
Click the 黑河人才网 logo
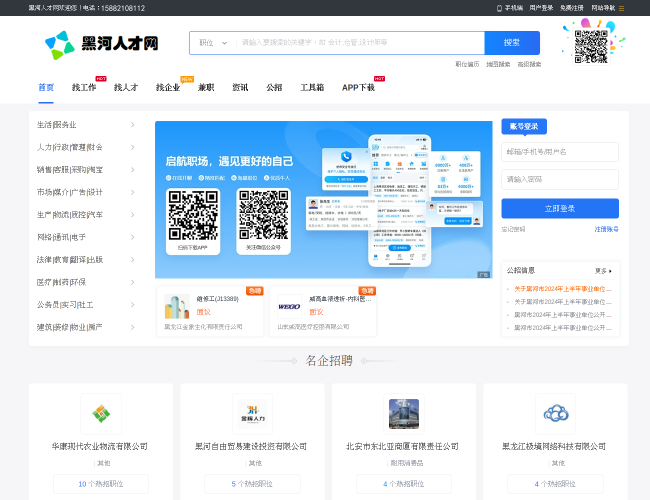point(102,44)
